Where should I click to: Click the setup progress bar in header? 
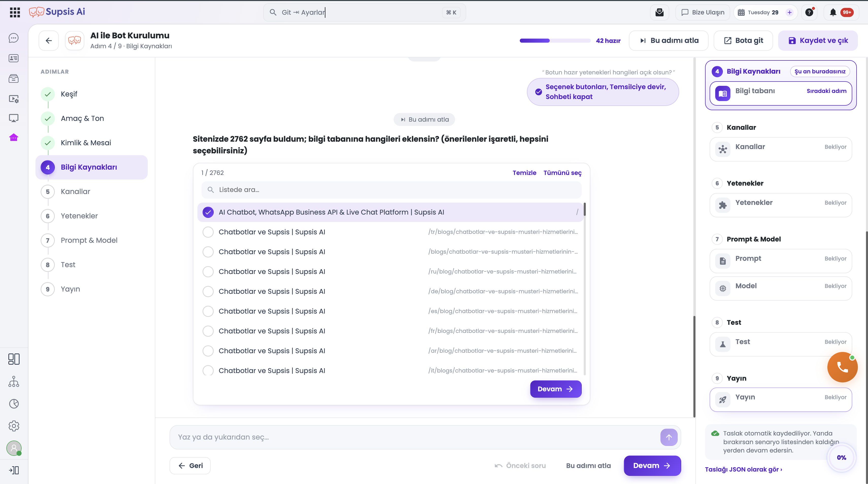point(555,40)
